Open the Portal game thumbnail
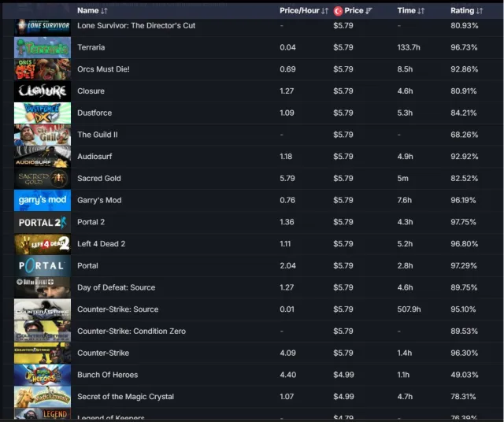504x422 pixels. [x=43, y=266]
